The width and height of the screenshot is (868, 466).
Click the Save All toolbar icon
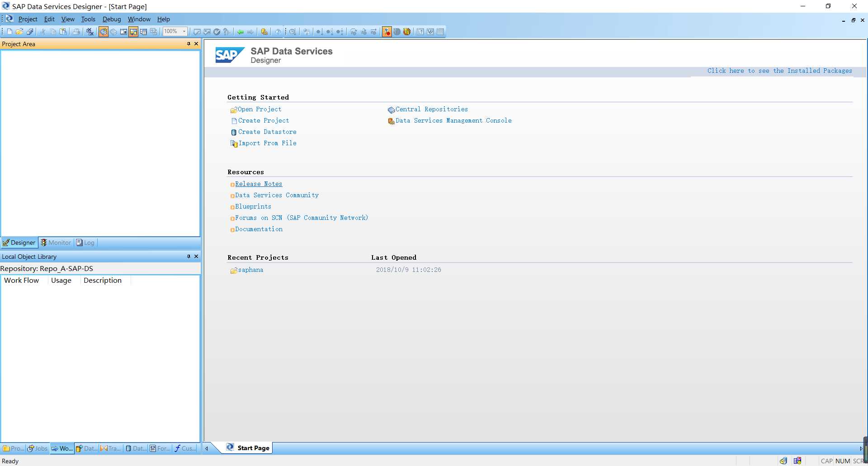click(30, 32)
